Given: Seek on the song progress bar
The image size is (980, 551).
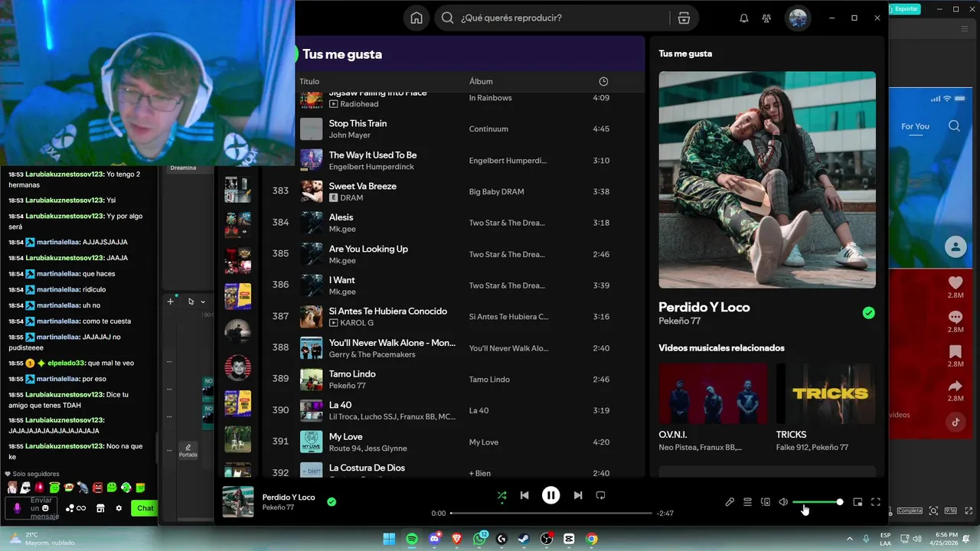Looking at the screenshot, I should click(551, 513).
